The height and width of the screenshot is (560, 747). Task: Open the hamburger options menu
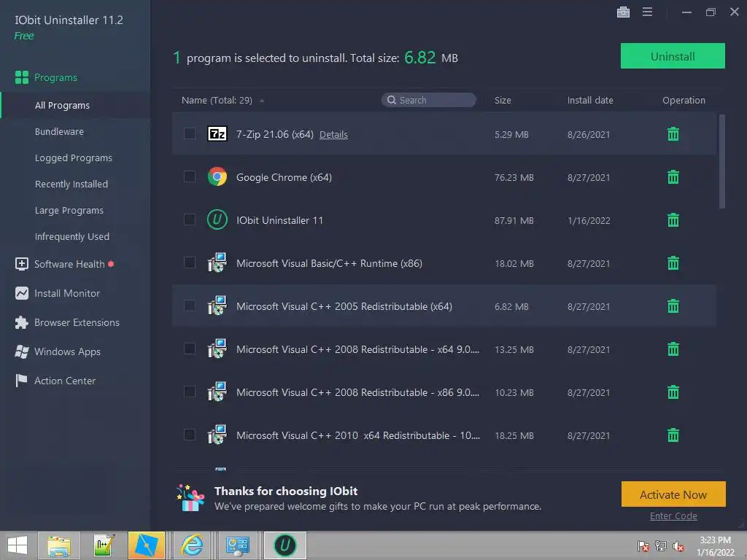pos(647,12)
